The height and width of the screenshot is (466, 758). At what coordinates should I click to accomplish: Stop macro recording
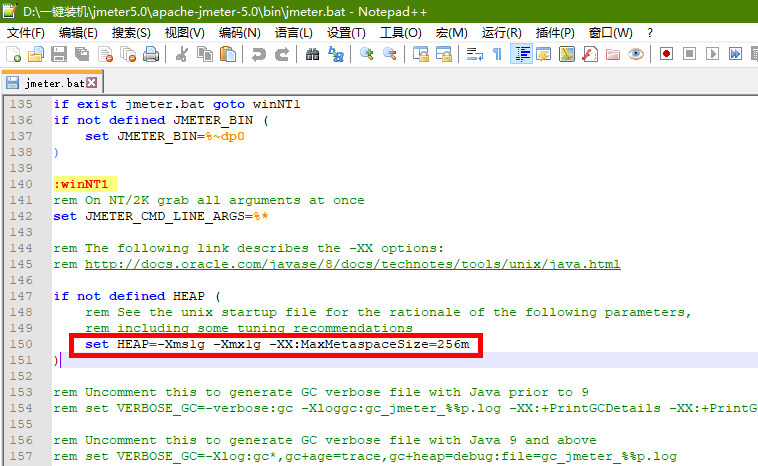point(690,54)
